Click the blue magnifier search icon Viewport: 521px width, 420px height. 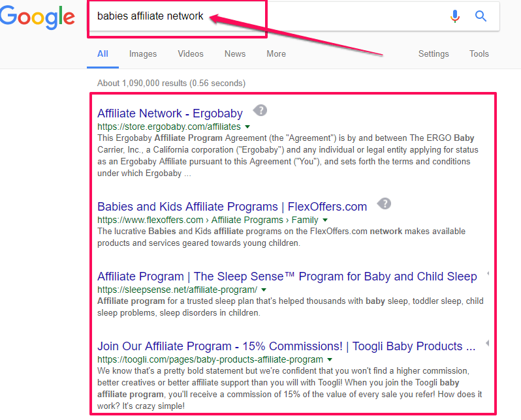click(x=481, y=16)
